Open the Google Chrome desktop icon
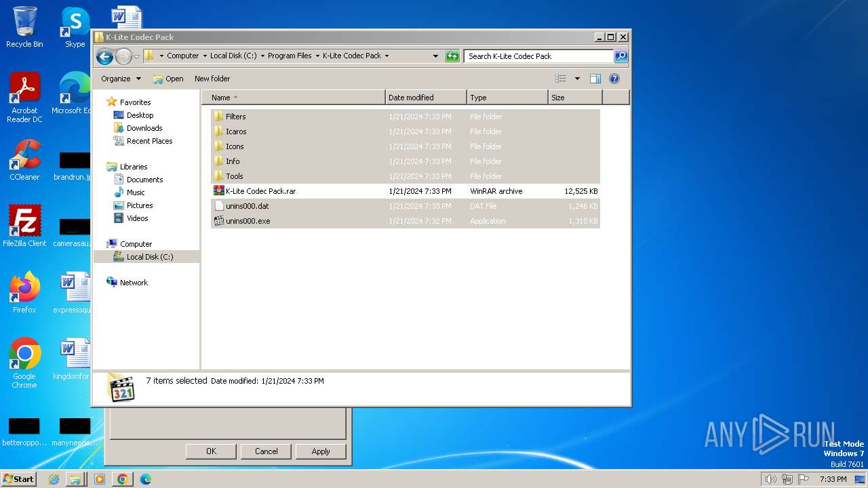Screen dimensions: 868x488 point(24,363)
